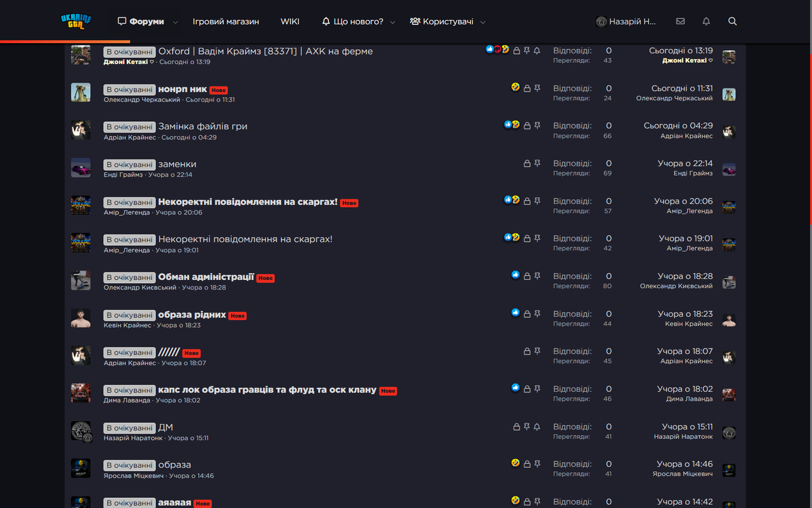Open the last post date Учора о 22:14
The width and height of the screenshot is (812, 508).
point(685,163)
